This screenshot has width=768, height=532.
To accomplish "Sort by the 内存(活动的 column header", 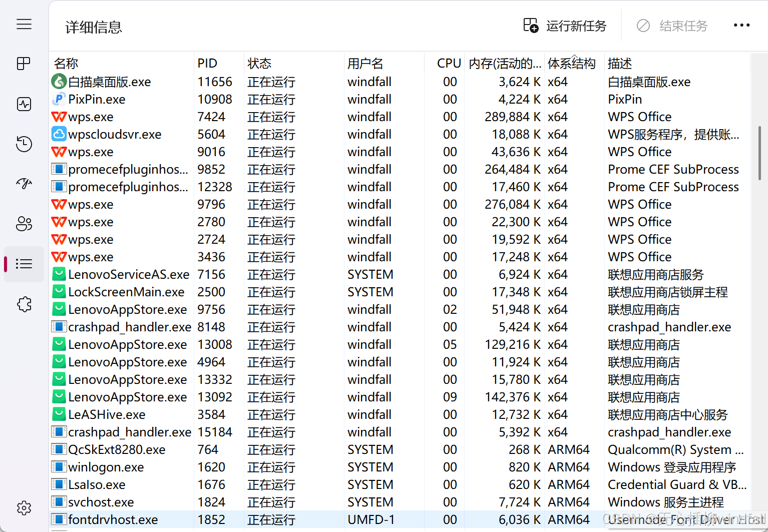I will [x=504, y=64].
